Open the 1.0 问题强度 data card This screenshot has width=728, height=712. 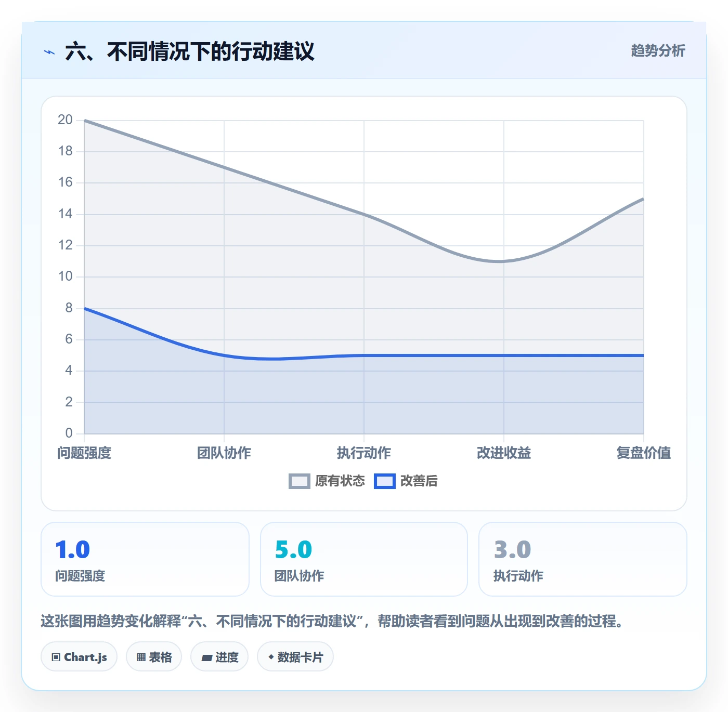click(x=145, y=559)
